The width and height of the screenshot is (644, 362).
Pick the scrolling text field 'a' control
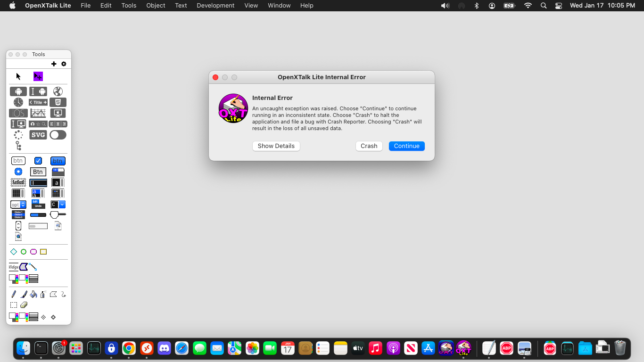tap(58, 182)
